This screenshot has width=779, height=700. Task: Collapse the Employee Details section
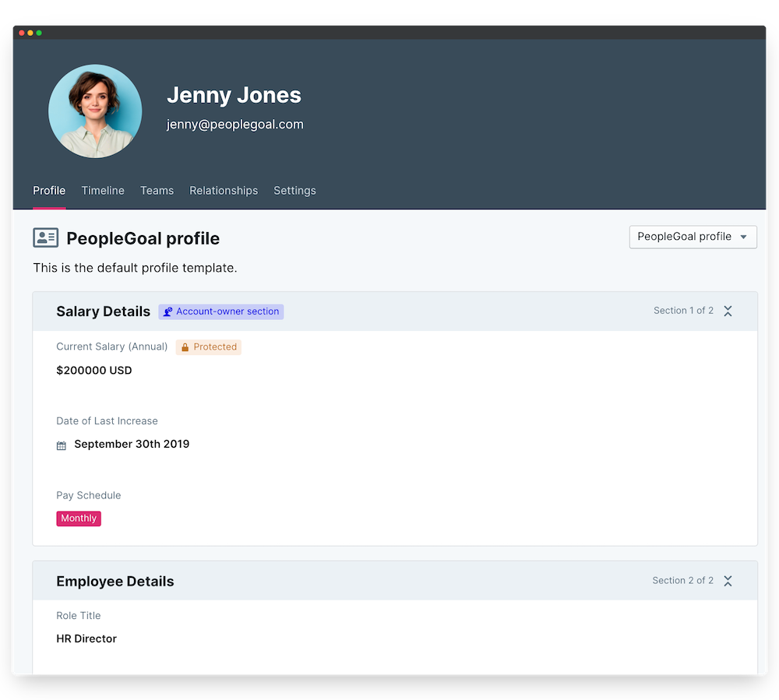(x=728, y=581)
